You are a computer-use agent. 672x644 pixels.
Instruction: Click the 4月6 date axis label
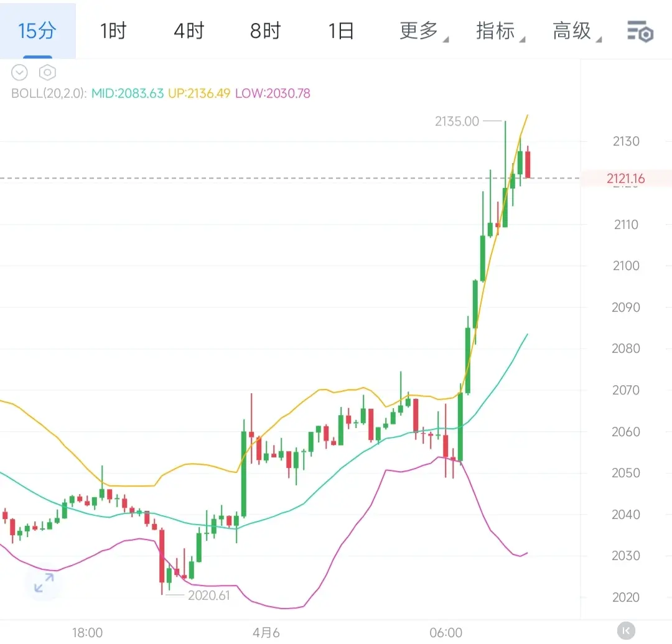266,632
